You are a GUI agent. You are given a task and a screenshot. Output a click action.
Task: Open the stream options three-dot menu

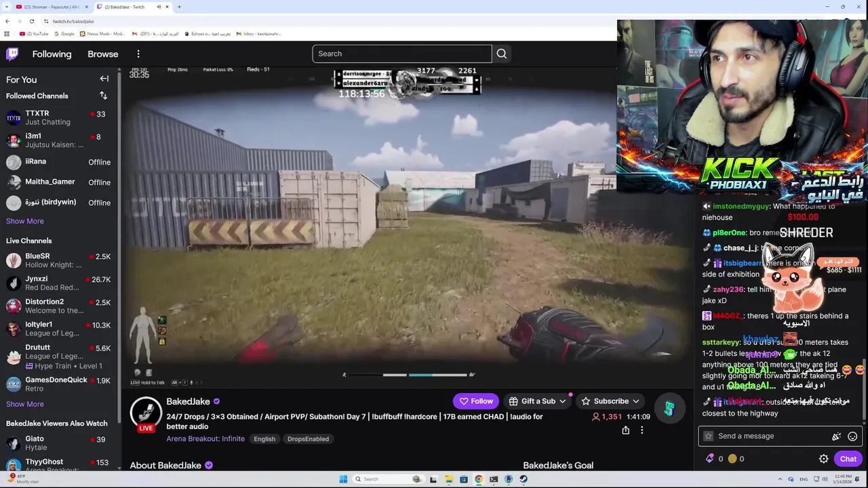(642, 430)
